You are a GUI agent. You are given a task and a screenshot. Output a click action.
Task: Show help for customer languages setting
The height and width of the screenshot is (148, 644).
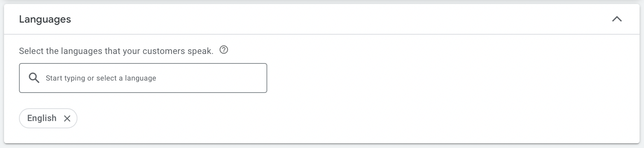pyautogui.click(x=224, y=50)
